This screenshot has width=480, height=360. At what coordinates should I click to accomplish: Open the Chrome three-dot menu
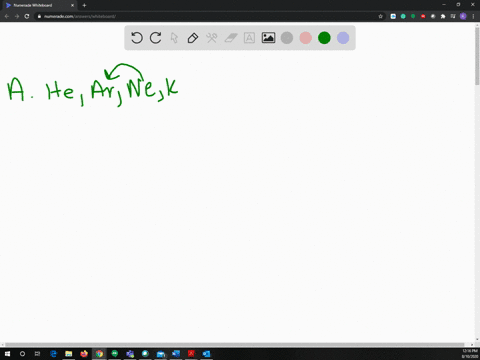coord(473,16)
